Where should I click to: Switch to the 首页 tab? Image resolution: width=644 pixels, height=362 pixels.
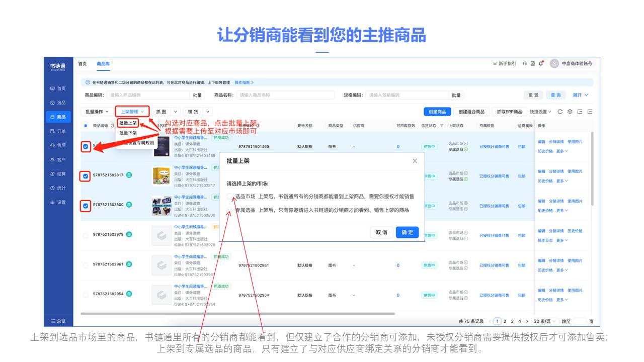pyautogui.click(x=83, y=64)
